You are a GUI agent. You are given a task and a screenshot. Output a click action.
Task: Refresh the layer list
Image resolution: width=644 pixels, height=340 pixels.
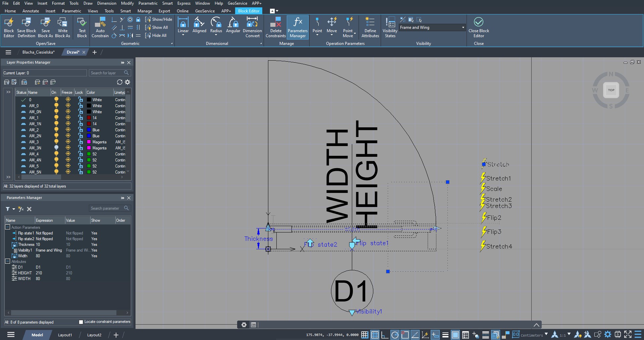pyautogui.click(x=119, y=82)
